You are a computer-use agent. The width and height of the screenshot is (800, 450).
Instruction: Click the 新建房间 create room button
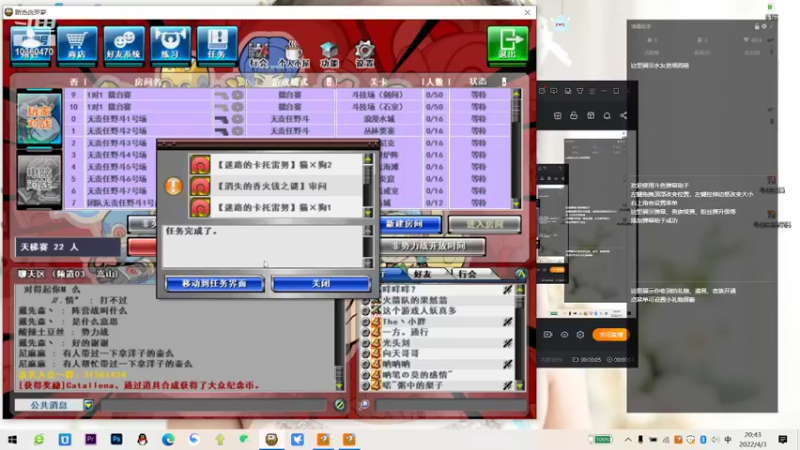click(410, 224)
